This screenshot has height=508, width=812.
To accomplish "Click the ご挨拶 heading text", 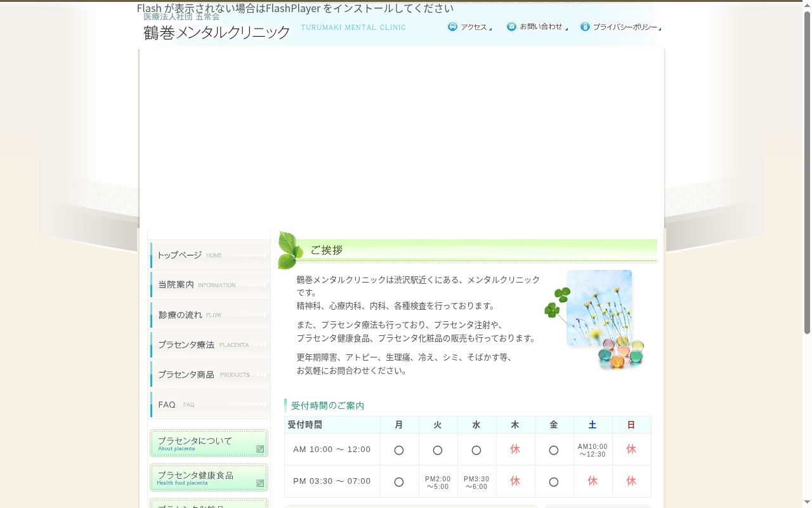I will 327,250.
